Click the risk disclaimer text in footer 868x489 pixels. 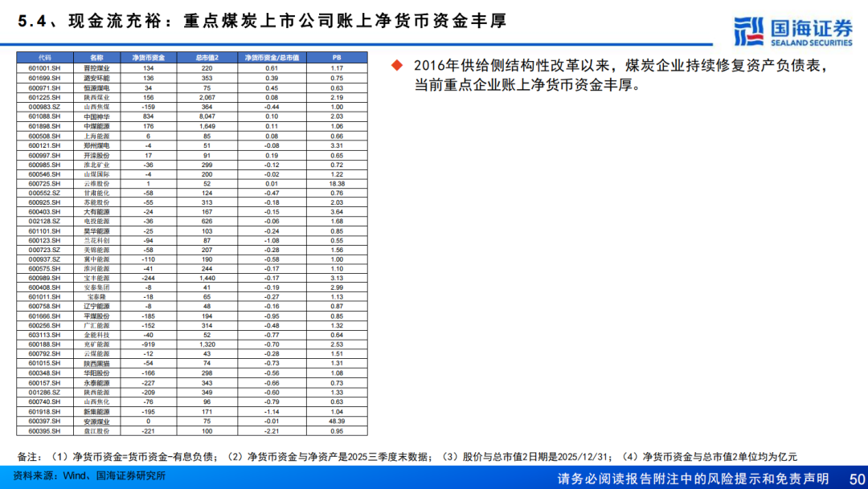coord(693,479)
